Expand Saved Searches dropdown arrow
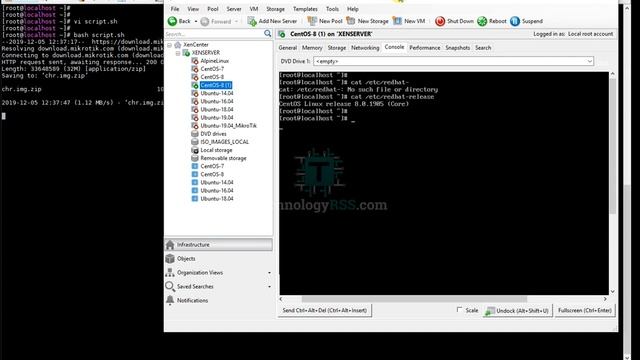Viewport: 640px width, 360px height. tap(269, 287)
